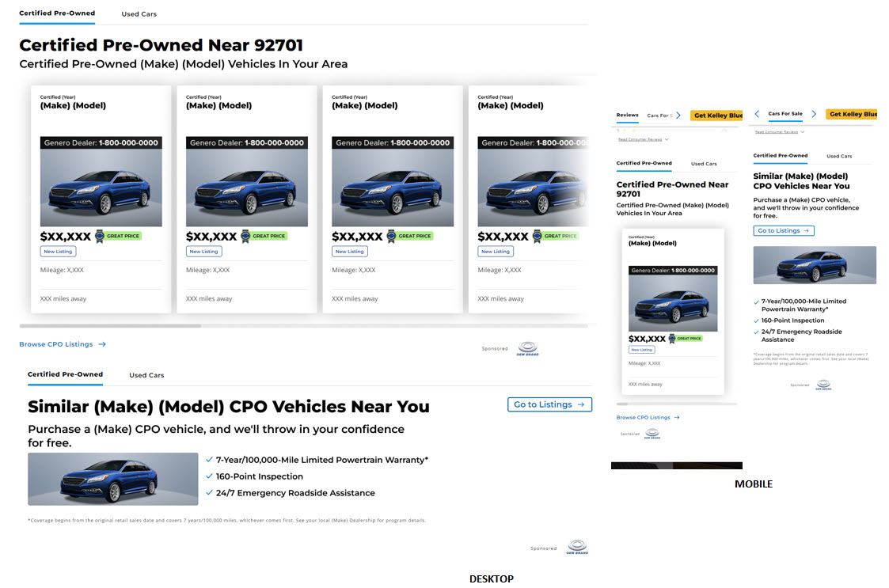Image resolution: width=889 pixels, height=588 pixels.
Task: Tap Go to Listings button in mobile Similar CPO section
Action: tap(783, 231)
